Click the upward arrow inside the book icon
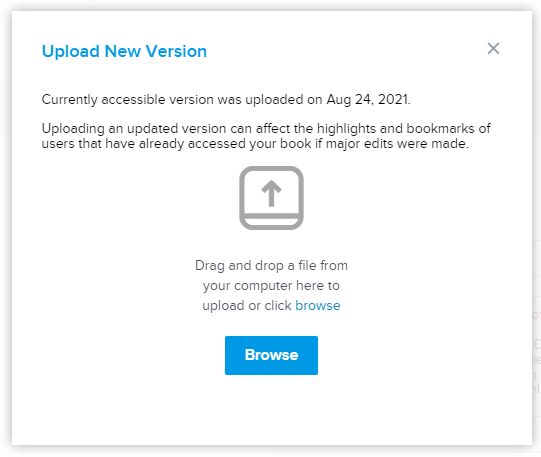This screenshot has width=541, height=457. pos(272,193)
